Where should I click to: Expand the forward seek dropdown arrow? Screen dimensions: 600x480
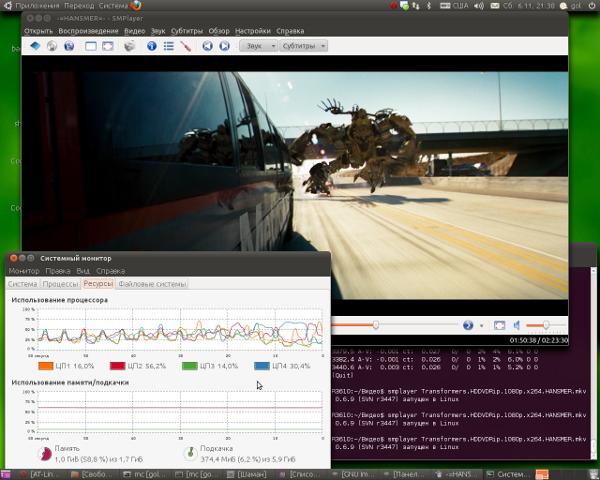pos(481,326)
